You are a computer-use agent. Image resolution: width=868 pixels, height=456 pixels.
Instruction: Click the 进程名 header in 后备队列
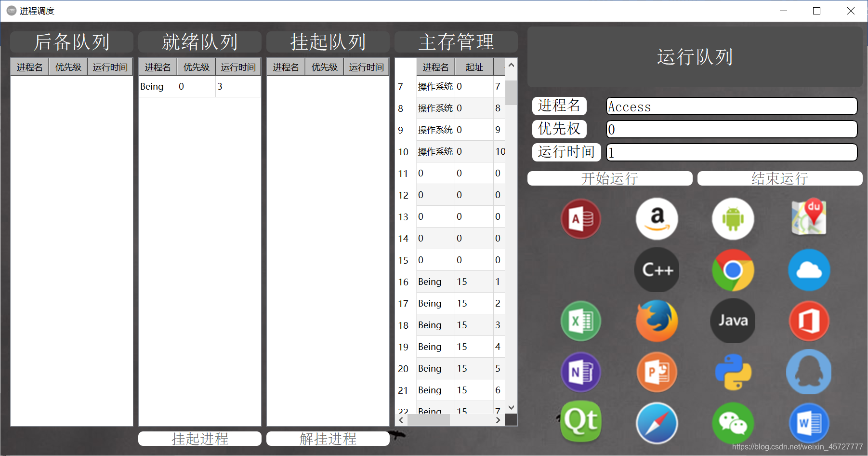[30, 67]
